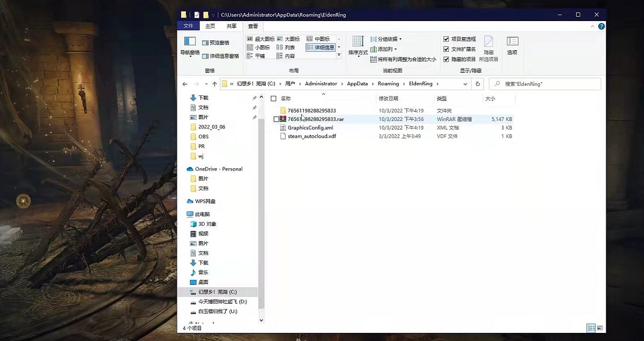Screen dimensions: 644x341
Task: Click the Refresh button beside address bar
Action: [477, 84]
